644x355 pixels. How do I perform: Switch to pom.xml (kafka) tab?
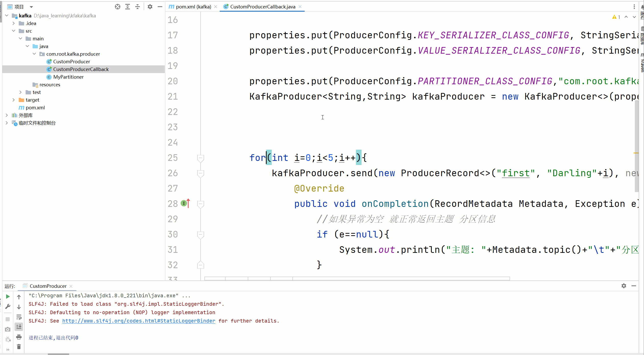(193, 7)
